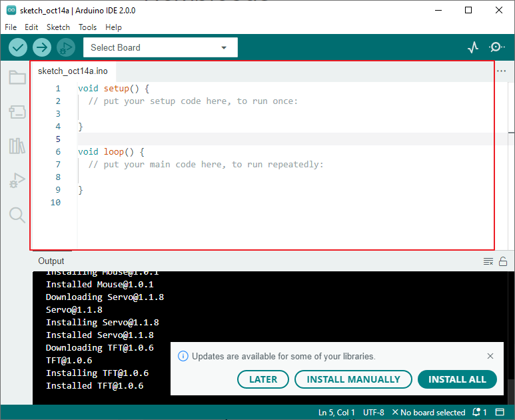The image size is (515, 420).
Task: Open the Tools menu
Action: click(87, 27)
